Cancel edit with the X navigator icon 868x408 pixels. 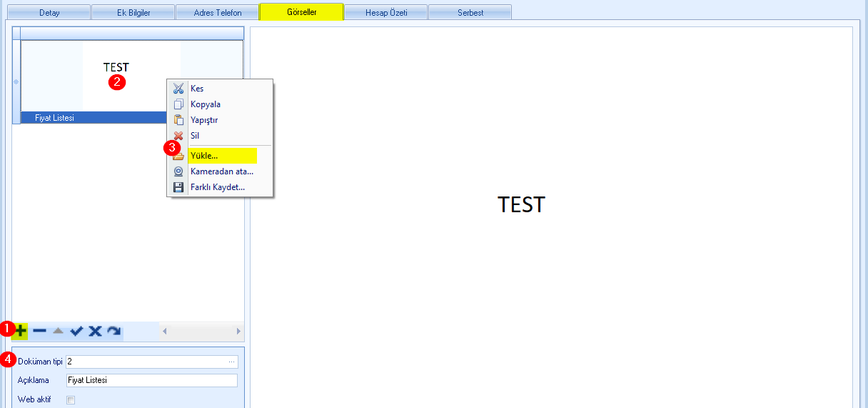(x=95, y=331)
